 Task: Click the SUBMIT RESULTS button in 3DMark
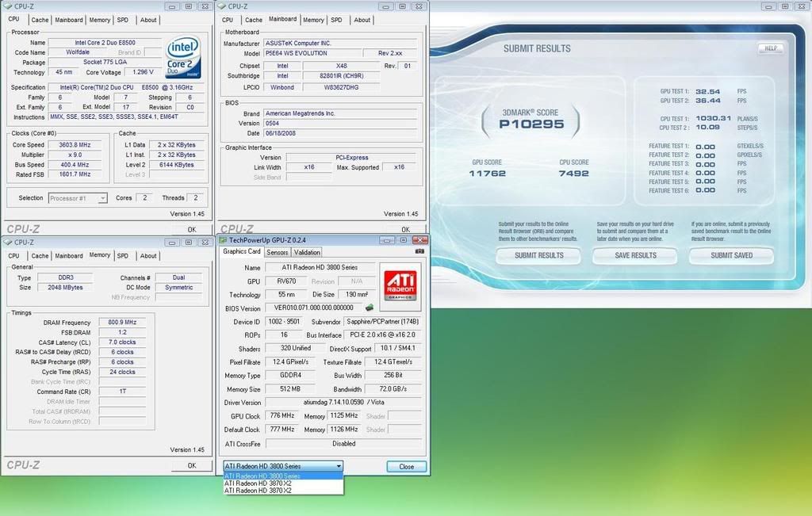[x=538, y=256]
